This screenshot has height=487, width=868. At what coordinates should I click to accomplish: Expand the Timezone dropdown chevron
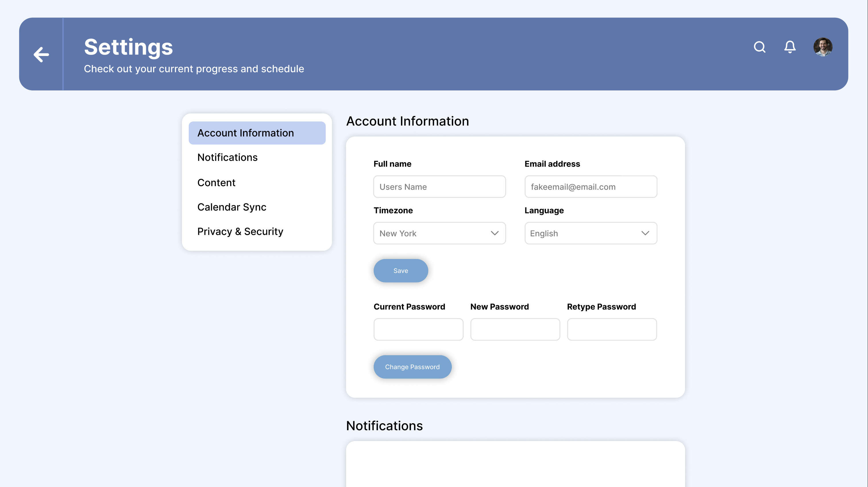pyautogui.click(x=494, y=233)
